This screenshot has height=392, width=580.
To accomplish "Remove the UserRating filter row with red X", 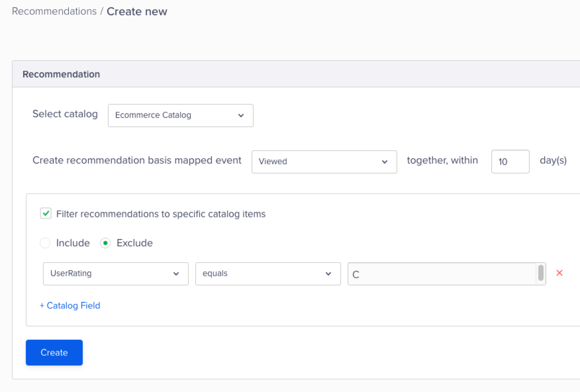I will (559, 273).
